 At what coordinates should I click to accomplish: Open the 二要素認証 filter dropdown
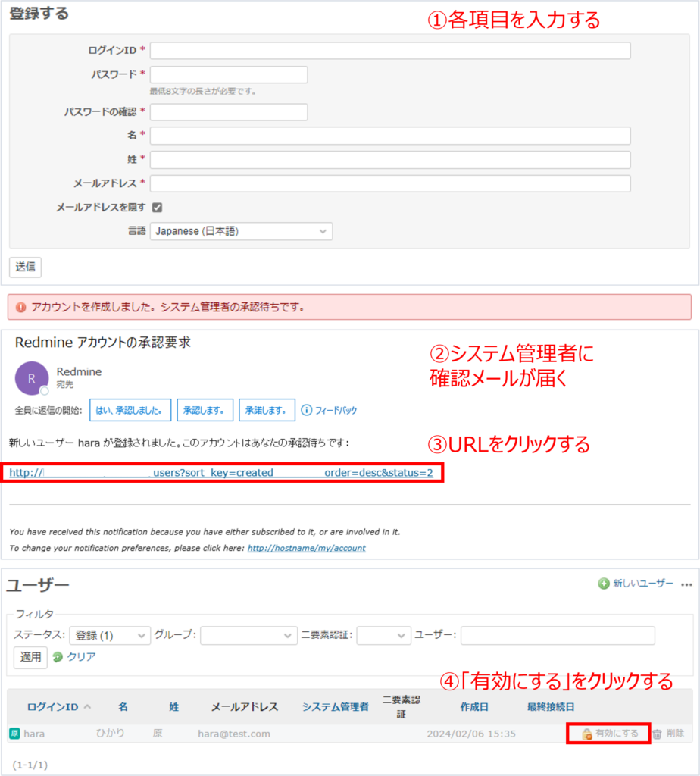[383, 635]
